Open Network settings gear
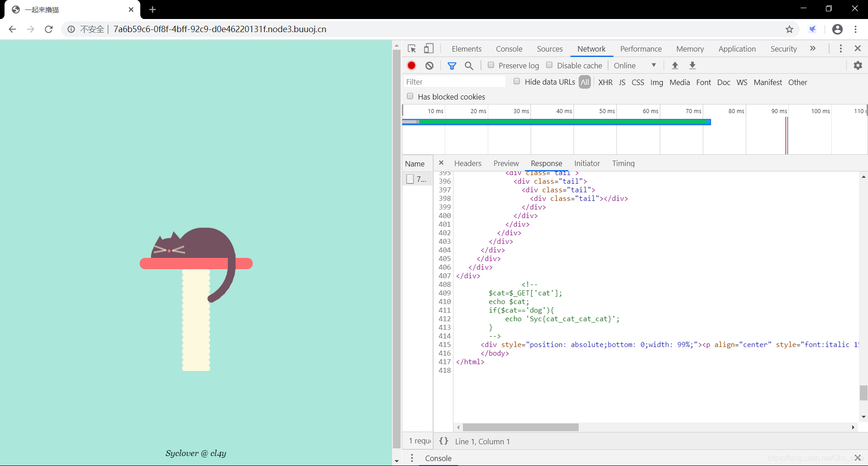 pyautogui.click(x=858, y=66)
